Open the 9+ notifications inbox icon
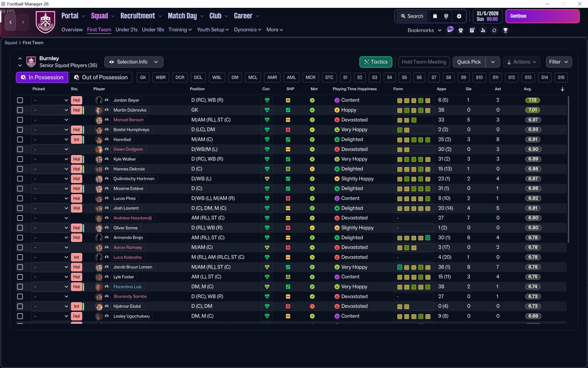The height and width of the screenshot is (368, 588). (x=450, y=29)
